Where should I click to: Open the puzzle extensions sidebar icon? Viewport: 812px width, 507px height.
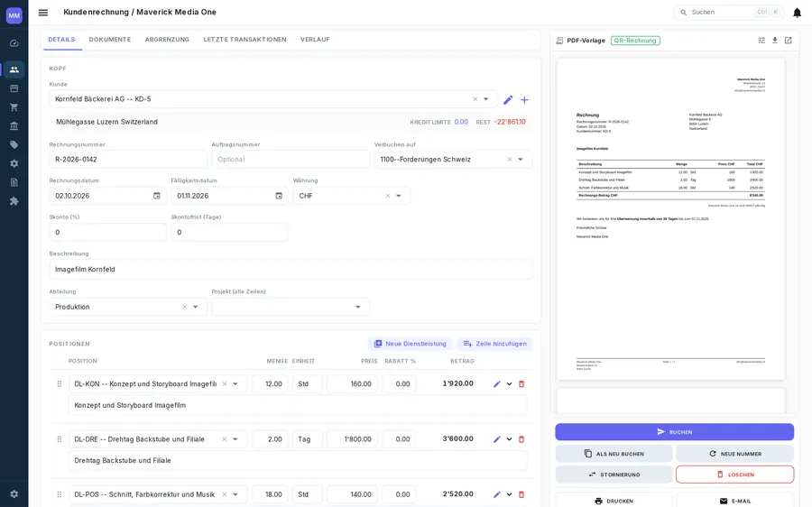pos(14,201)
